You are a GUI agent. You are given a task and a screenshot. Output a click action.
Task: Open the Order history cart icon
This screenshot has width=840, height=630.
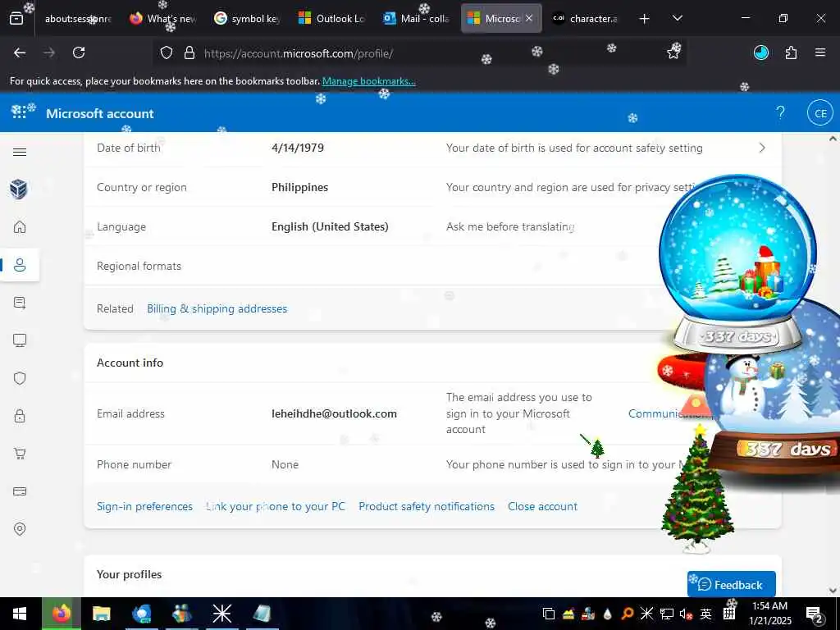pos(20,454)
